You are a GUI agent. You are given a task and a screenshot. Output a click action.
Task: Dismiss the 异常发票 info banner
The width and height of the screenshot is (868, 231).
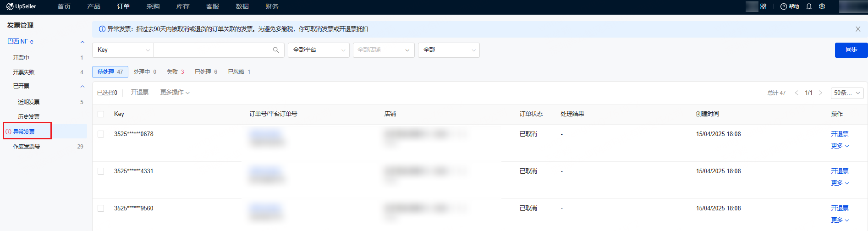pos(858,29)
